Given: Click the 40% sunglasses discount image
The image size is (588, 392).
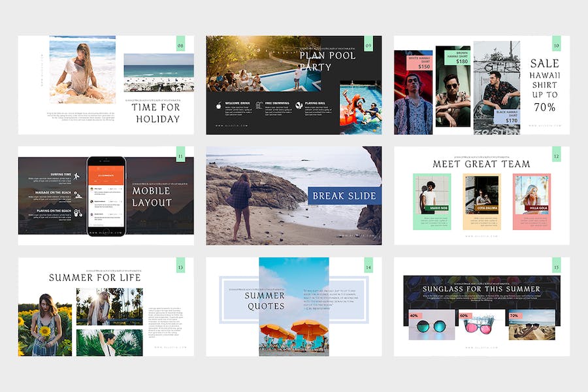Looking at the screenshot, I should click(x=431, y=325).
